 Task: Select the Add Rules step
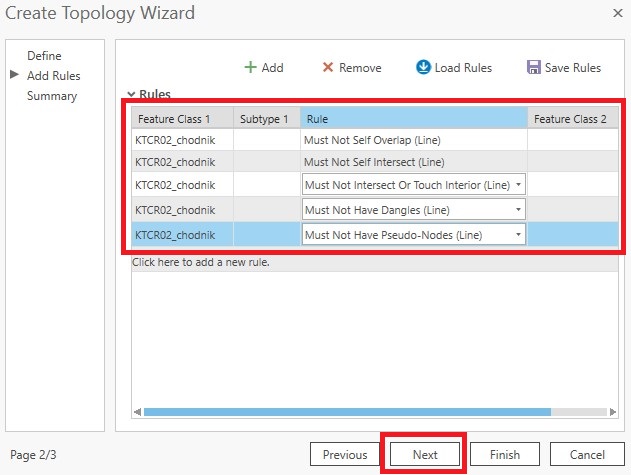(x=54, y=76)
